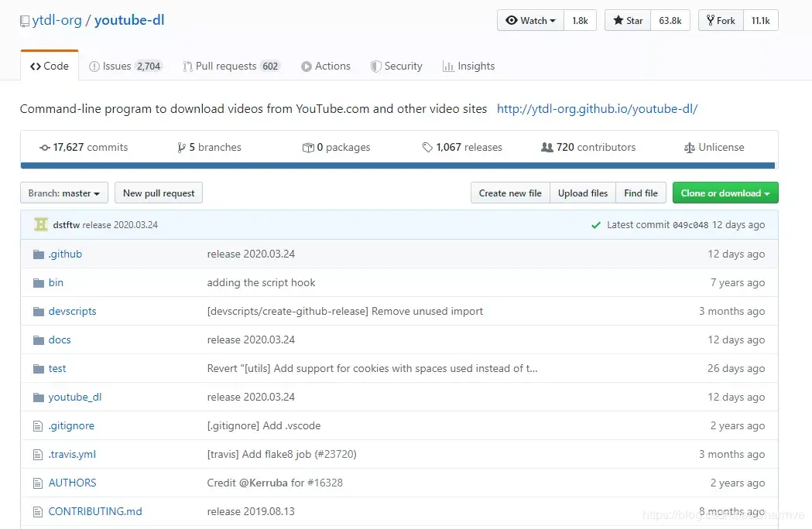The width and height of the screenshot is (812, 529).
Task: Open the '[travis] Add flake8 job' commit
Action: click(x=282, y=454)
